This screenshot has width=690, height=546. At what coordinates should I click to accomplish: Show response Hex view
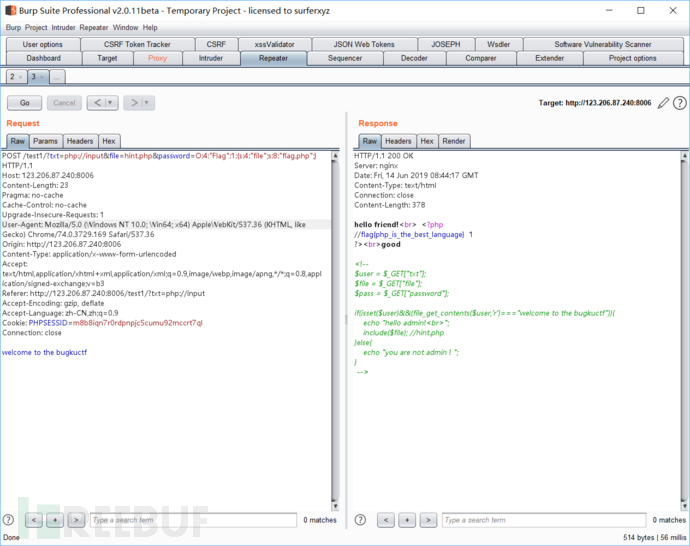tap(427, 141)
